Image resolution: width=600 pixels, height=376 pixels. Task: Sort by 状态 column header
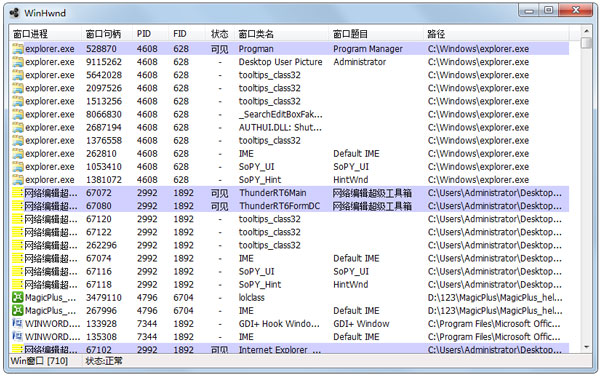coord(220,34)
